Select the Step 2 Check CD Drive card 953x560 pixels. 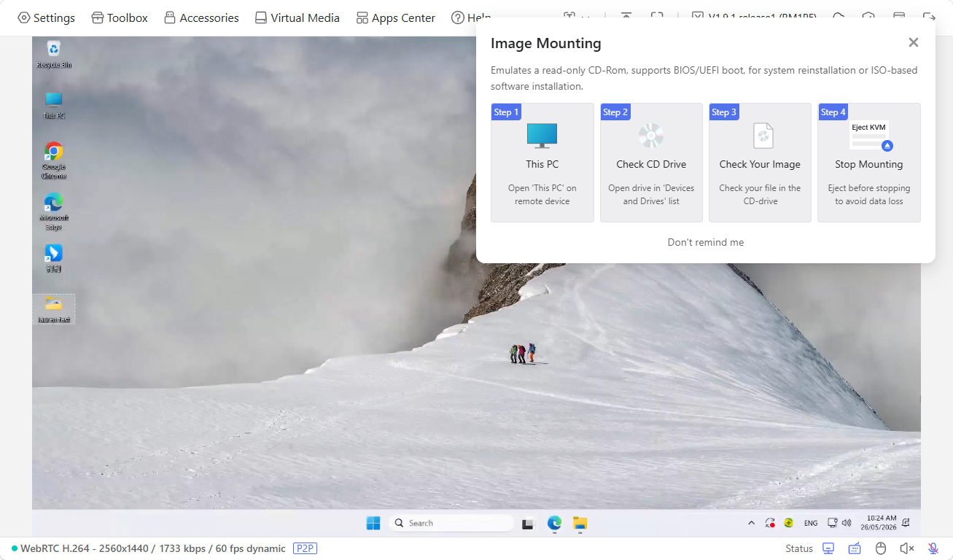651,163
